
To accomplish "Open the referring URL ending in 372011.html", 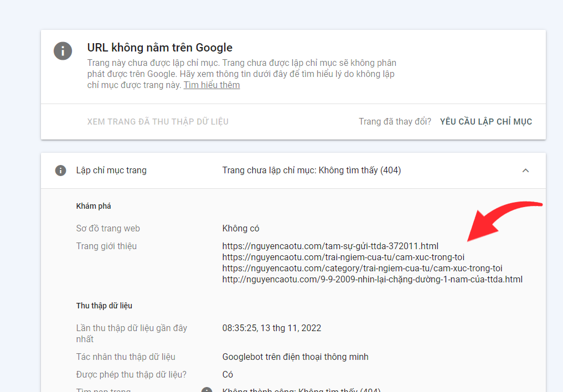I will point(329,246).
